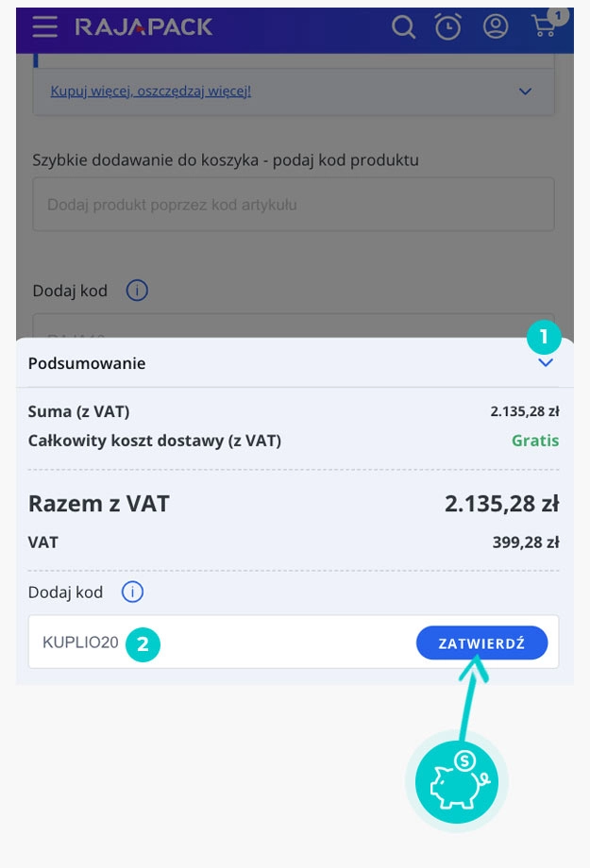Click info icon beside upper Dodaj kod

click(x=137, y=291)
